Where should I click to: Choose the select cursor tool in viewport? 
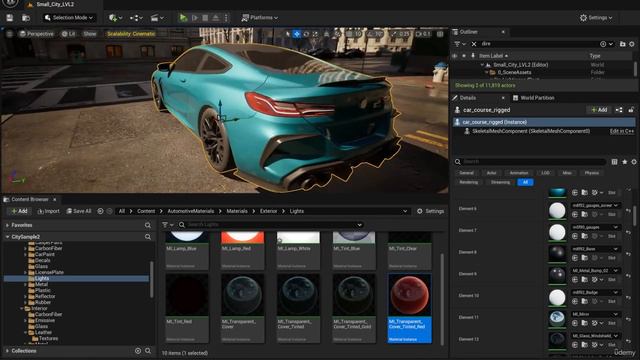(288, 34)
